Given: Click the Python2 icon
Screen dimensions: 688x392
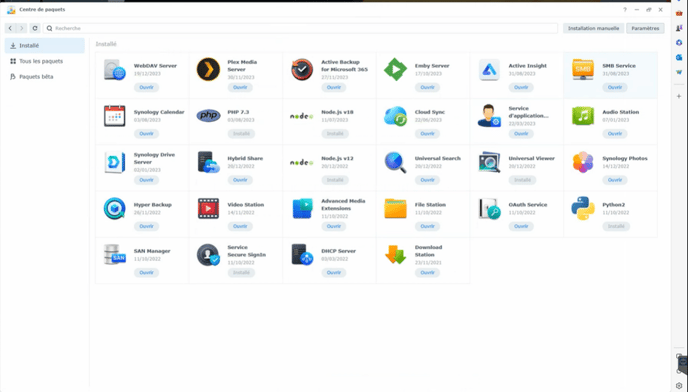Looking at the screenshot, I should pyautogui.click(x=583, y=209).
